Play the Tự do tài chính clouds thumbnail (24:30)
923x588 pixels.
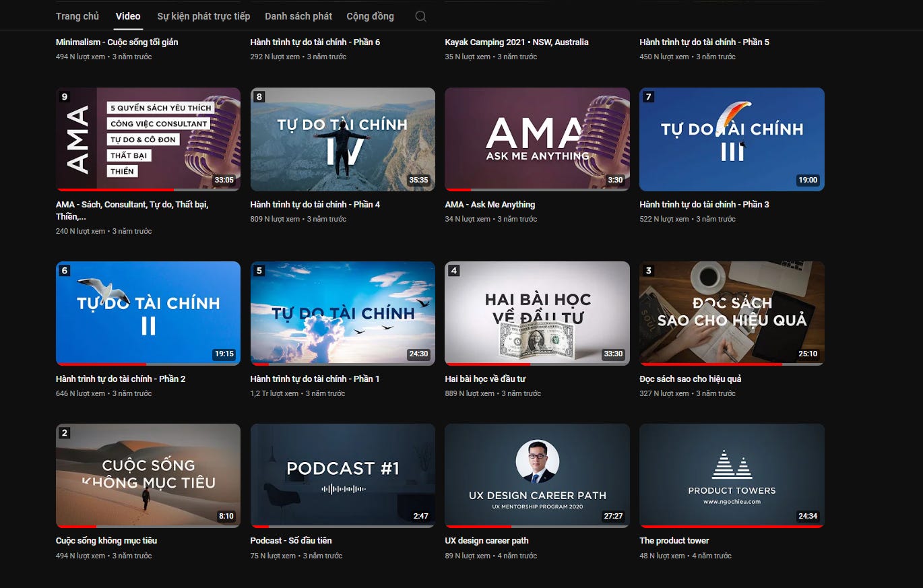(343, 313)
